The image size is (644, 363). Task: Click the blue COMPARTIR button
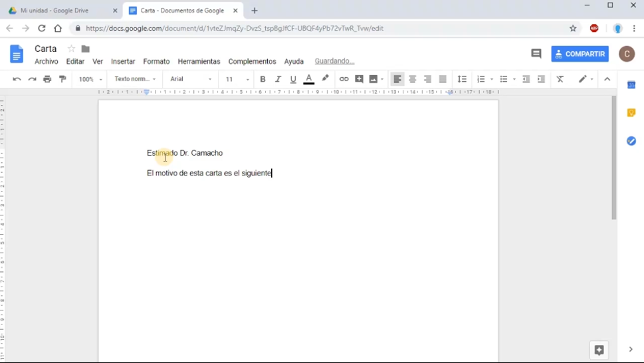pos(580,54)
